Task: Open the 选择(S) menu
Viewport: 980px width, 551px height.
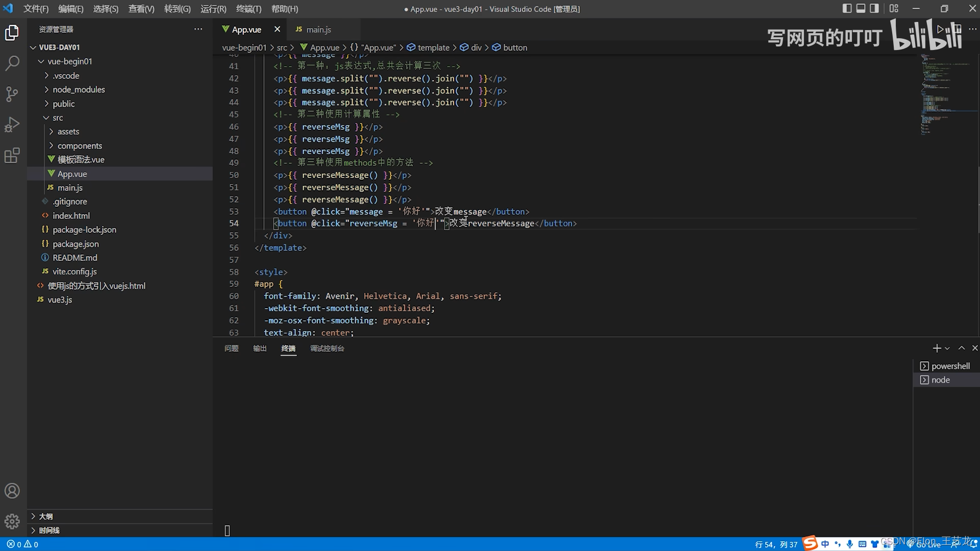Action: (x=106, y=9)
